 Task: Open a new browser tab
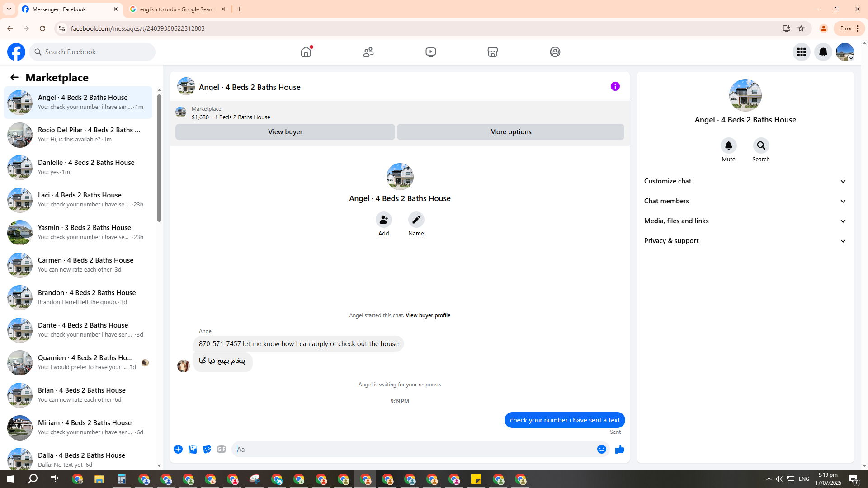point(240,9)
